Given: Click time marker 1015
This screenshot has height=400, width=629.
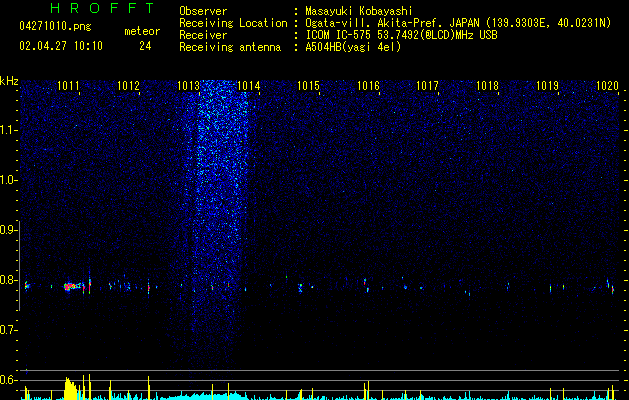Looking at the screenshot, I should coord(308,86).
